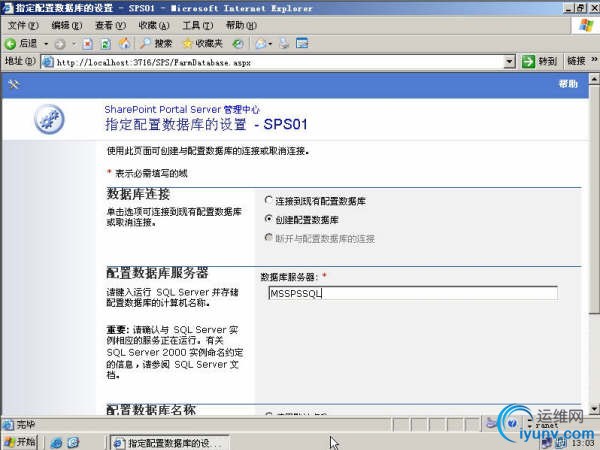Click the SharePoint gear logo icon
600x450 pixels.
click(49, 119)
